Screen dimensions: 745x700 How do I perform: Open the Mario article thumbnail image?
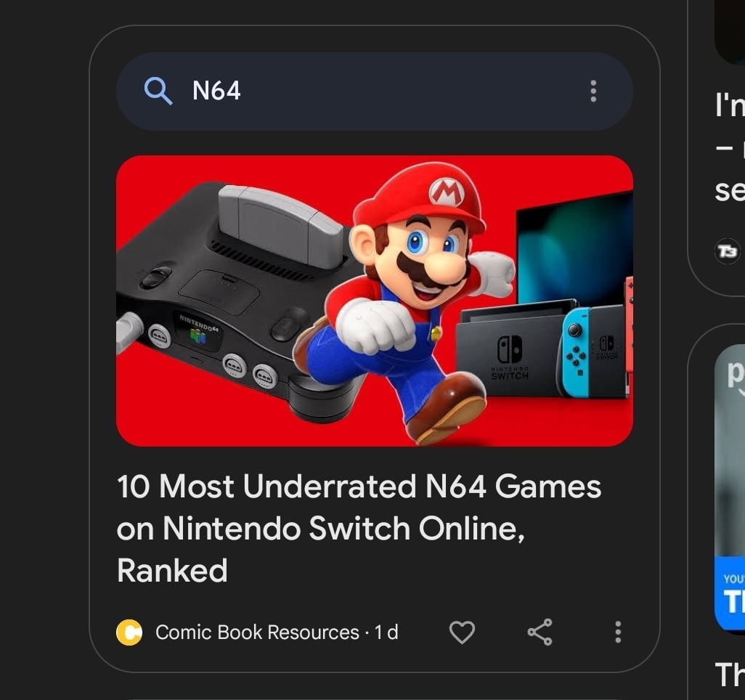pos(375,301)
